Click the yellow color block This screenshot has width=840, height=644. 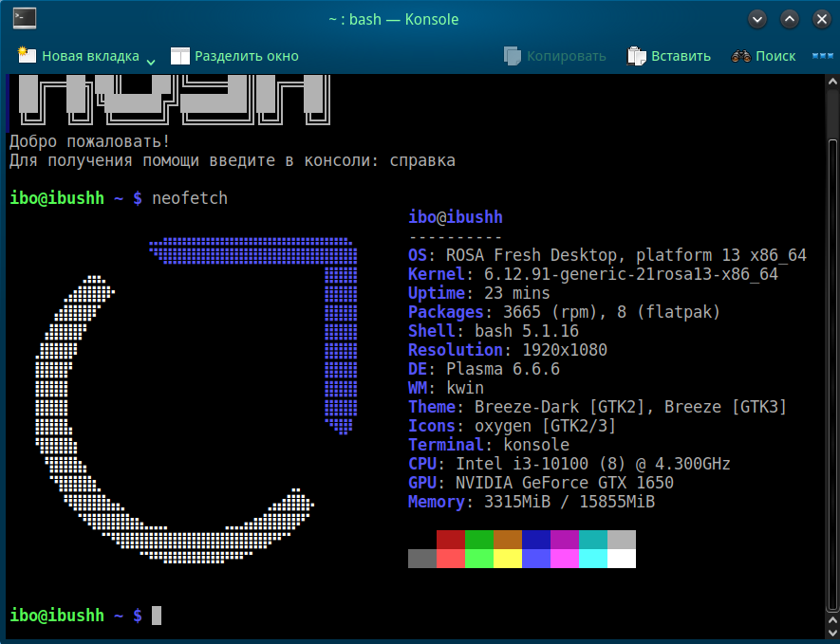point(507,559)
